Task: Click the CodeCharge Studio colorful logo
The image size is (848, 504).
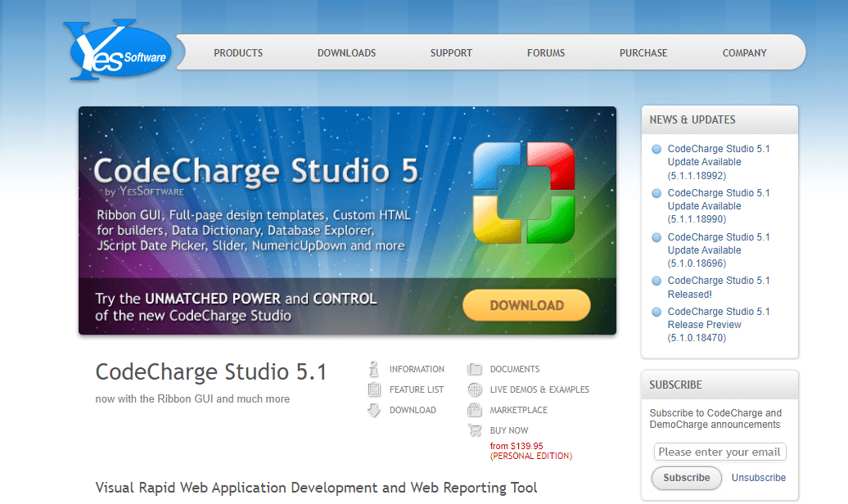Action: tap(524, 192)
